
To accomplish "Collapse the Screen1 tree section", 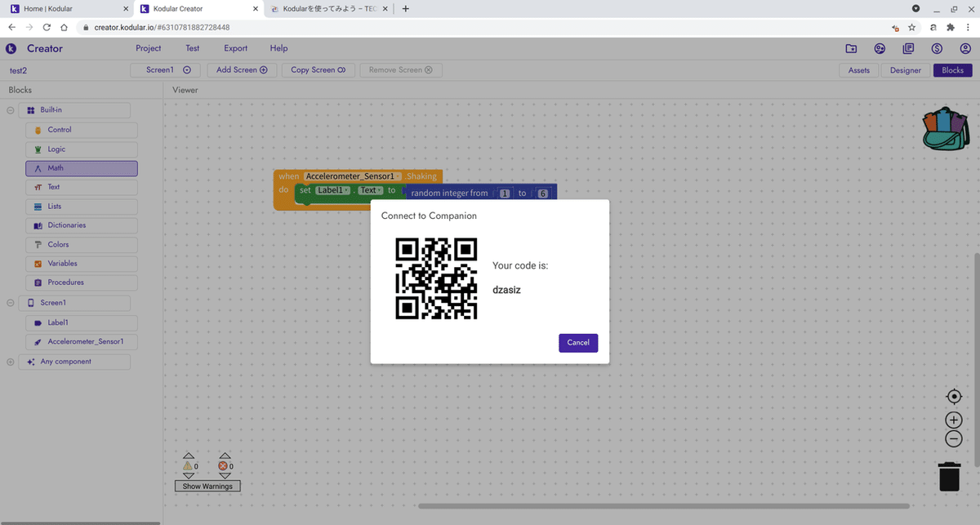I will pyautogui.click(x=11, y=303).
